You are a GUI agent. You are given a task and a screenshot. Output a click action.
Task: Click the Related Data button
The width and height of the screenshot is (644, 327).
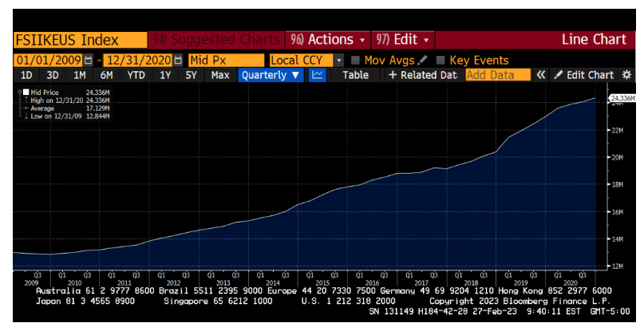[x=423, y=75]
